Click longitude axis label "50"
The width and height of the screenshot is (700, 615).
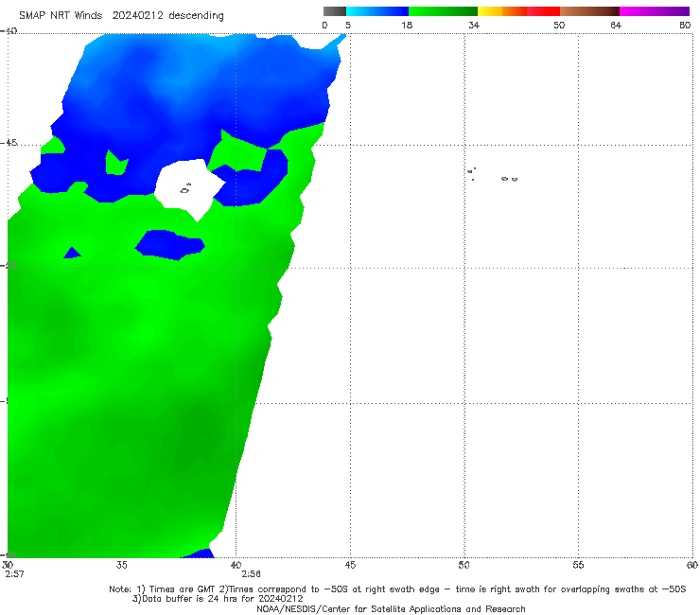point(464,565)
